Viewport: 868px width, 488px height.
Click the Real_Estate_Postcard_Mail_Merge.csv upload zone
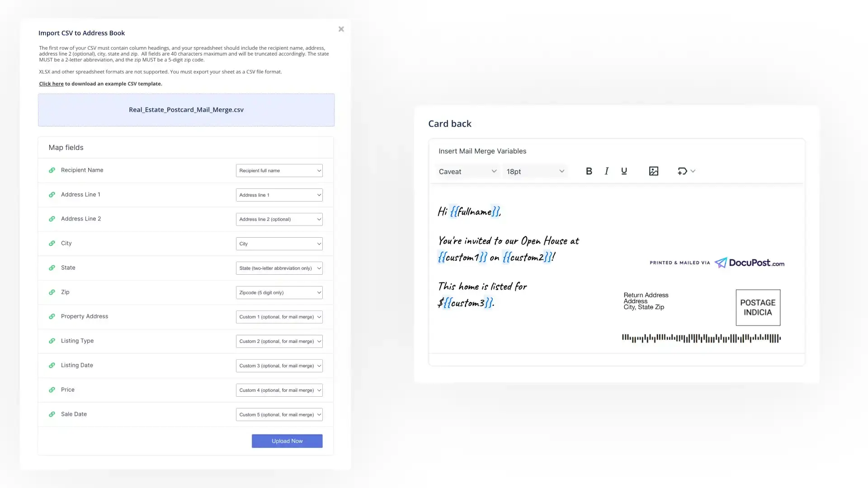click(186, 110)
